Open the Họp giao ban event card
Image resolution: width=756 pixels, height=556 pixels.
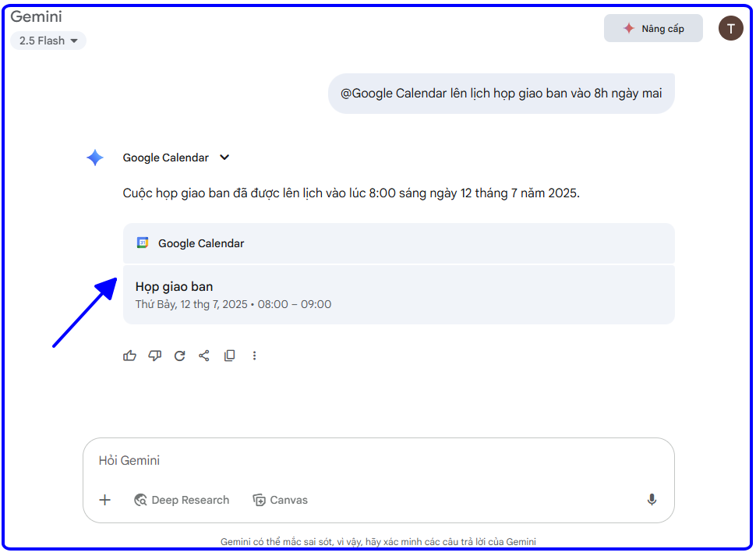399,295
